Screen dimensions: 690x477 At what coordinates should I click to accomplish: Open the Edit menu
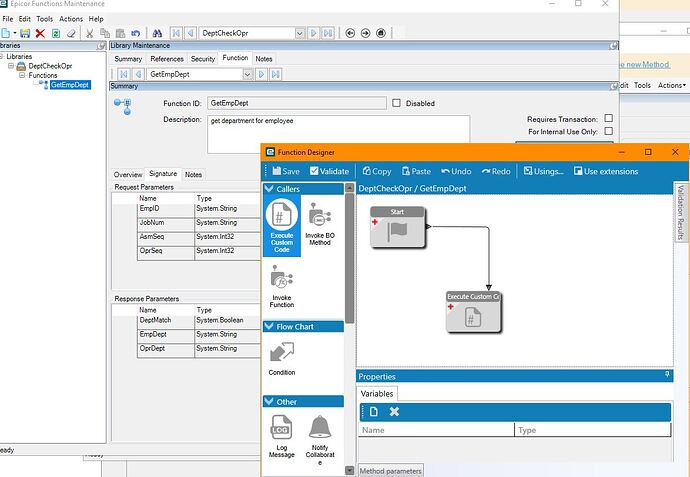tap(25, 19)
